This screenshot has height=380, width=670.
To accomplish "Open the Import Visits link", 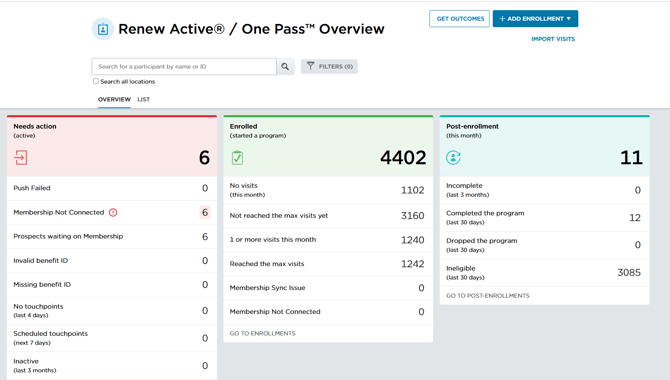I will point(553,39).
